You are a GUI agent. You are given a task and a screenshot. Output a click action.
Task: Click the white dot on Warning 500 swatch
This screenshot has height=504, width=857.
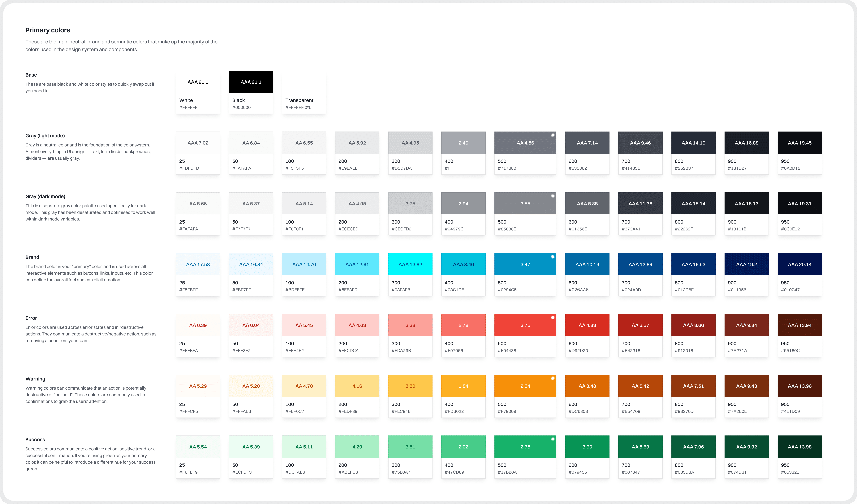[x=553, y=378]
